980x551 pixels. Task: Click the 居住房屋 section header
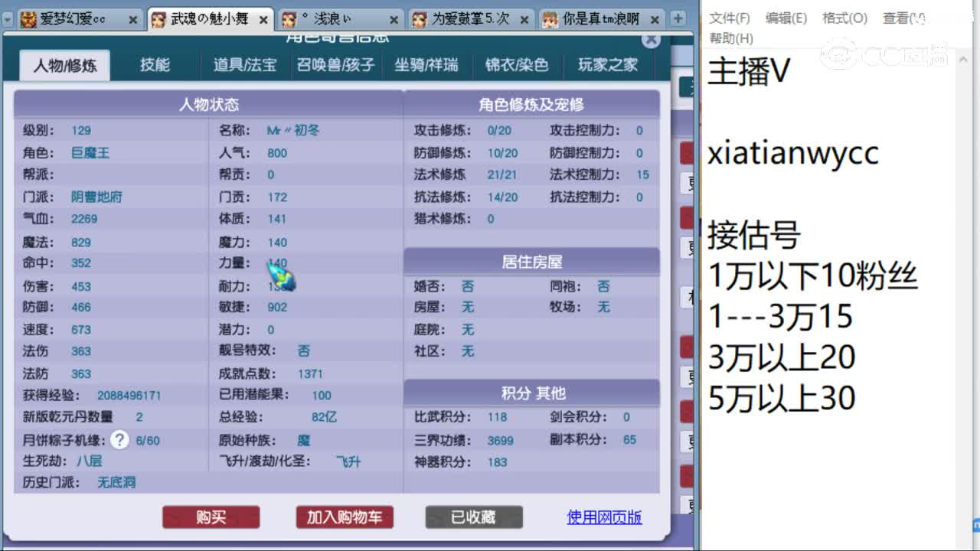(x=531, y=262)
